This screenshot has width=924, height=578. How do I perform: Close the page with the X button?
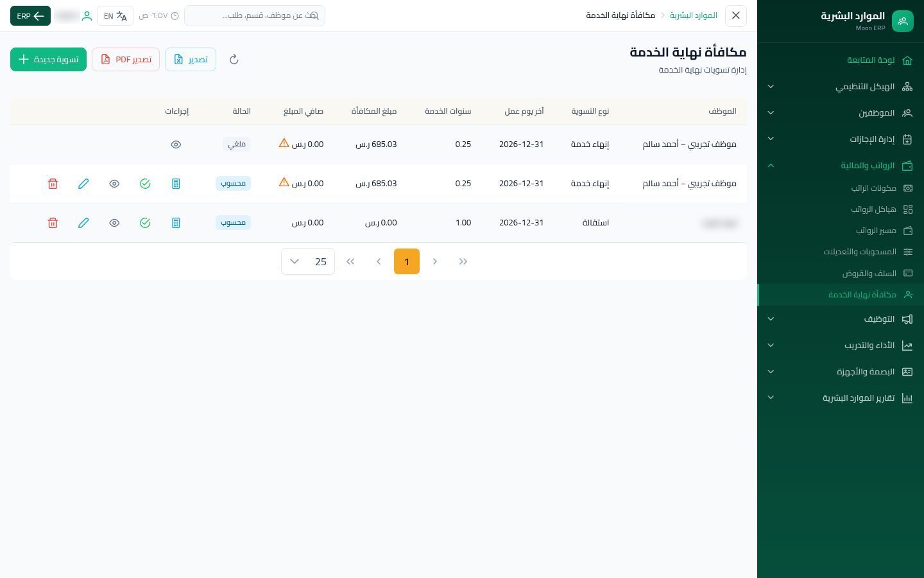(x=736, y=15)
